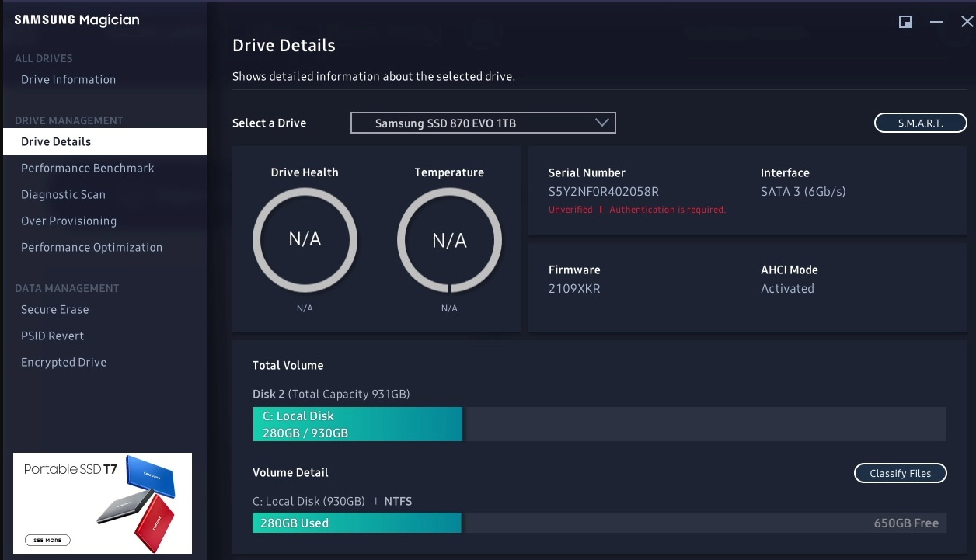Image resolution: width=976 pixels, height=560 pixels.
Task: Click the 280GB Used bar
Action: [x=357, y=523]
